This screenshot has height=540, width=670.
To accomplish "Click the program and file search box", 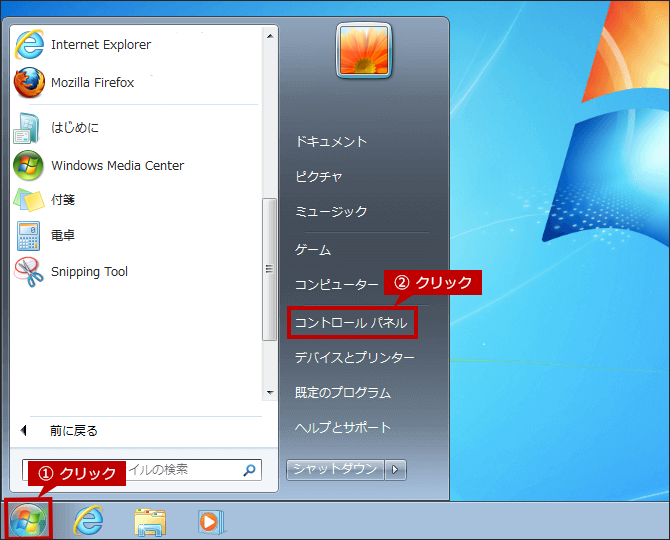I will 142,470.
